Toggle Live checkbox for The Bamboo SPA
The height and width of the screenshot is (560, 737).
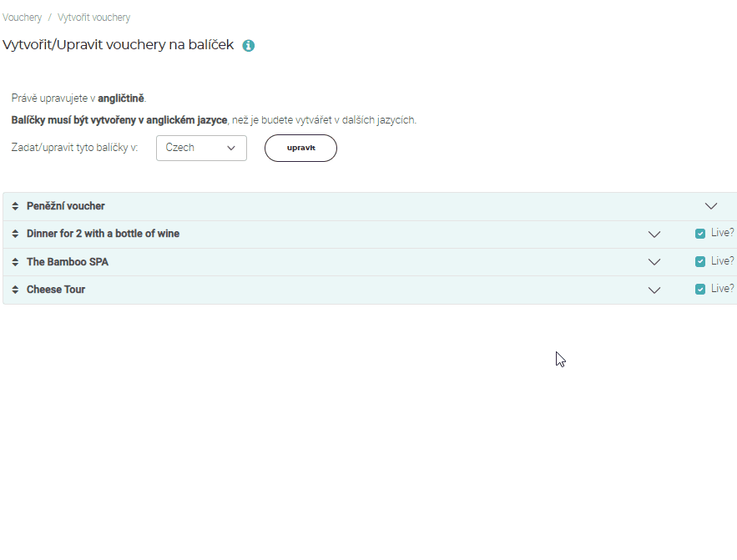pyautogui.click(x=700, y=261)
